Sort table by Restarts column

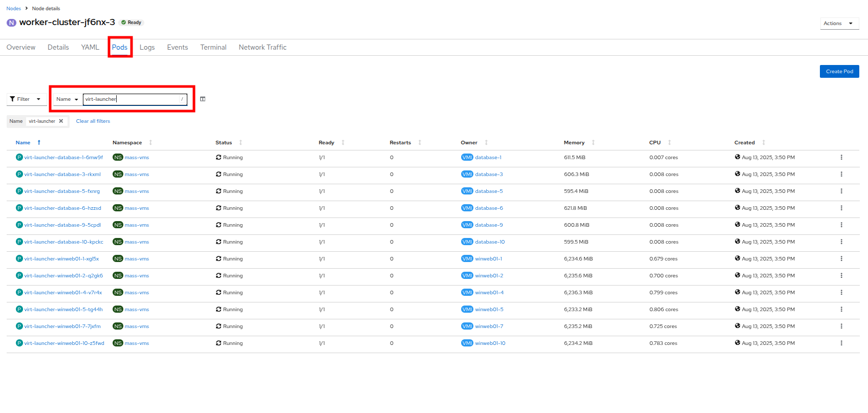click(405, 143)
